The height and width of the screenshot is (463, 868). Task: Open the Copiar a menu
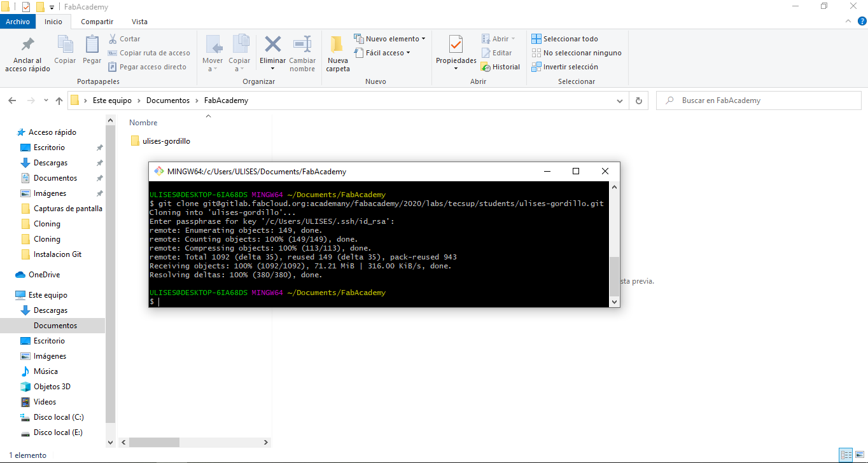click(x=240, y=53)
